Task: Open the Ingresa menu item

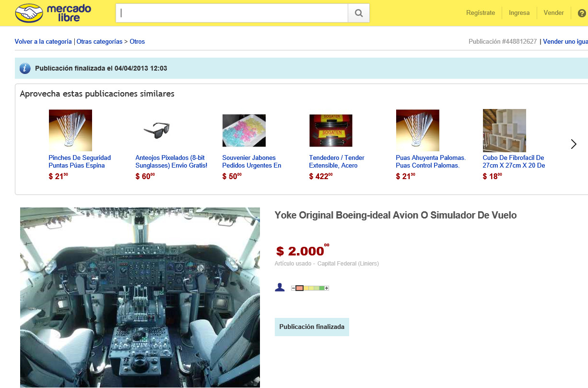Action: pyautogui.click(x=519, y=13)
